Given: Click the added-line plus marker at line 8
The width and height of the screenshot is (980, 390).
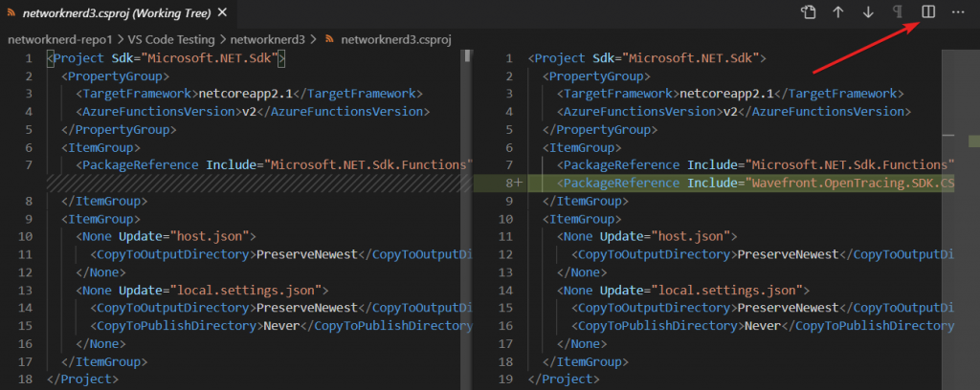Looking at the screenshot, I should (518, 183).
